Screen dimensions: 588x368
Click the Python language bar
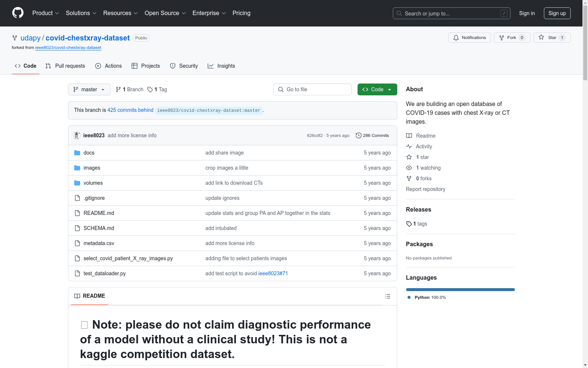(460, 290)
